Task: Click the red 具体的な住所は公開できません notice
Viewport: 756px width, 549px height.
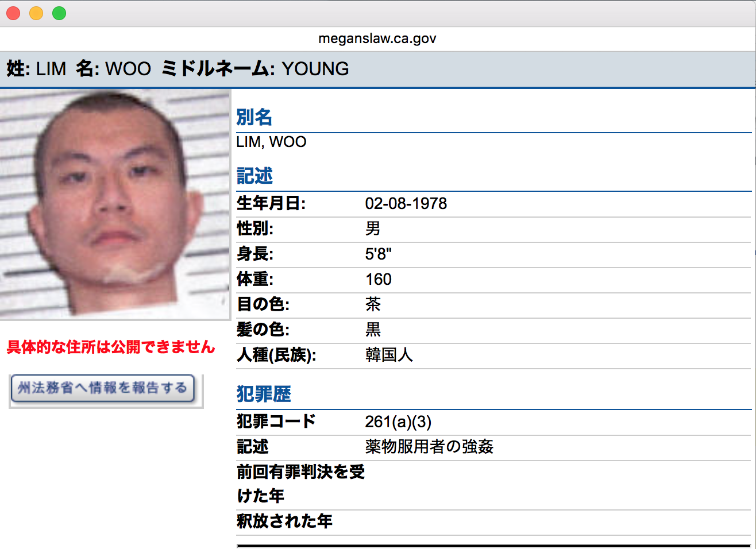Action: (x=111, y=347)
